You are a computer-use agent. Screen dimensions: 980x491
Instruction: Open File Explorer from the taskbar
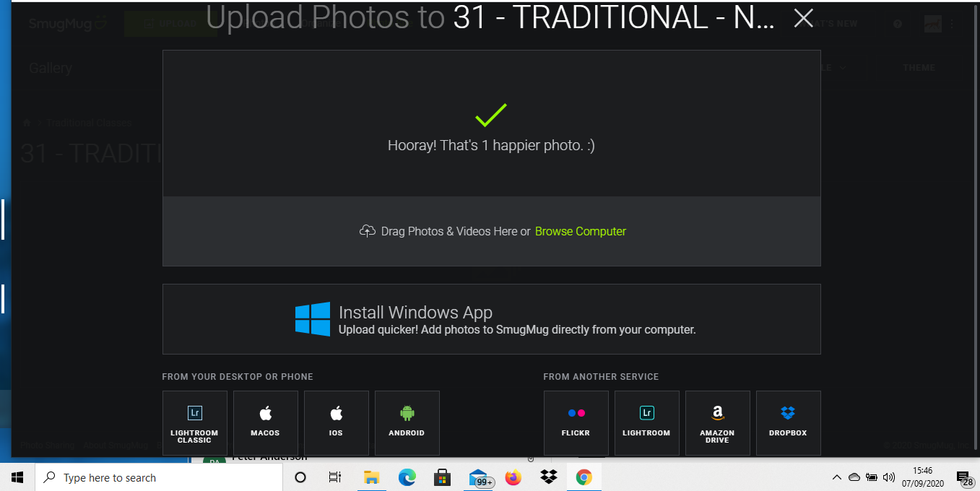[371, 477]
